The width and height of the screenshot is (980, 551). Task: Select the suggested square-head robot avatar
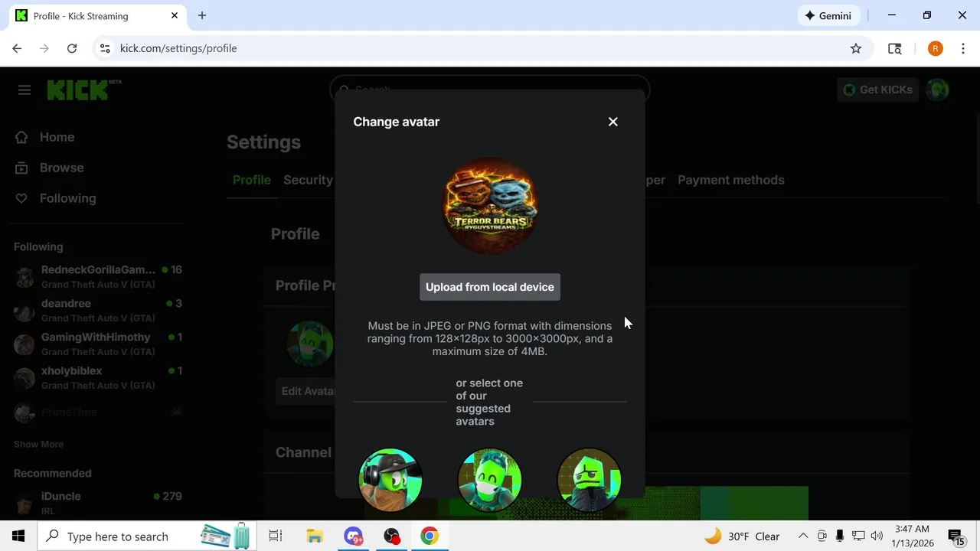pyautogui.click(x=590, y=480)
